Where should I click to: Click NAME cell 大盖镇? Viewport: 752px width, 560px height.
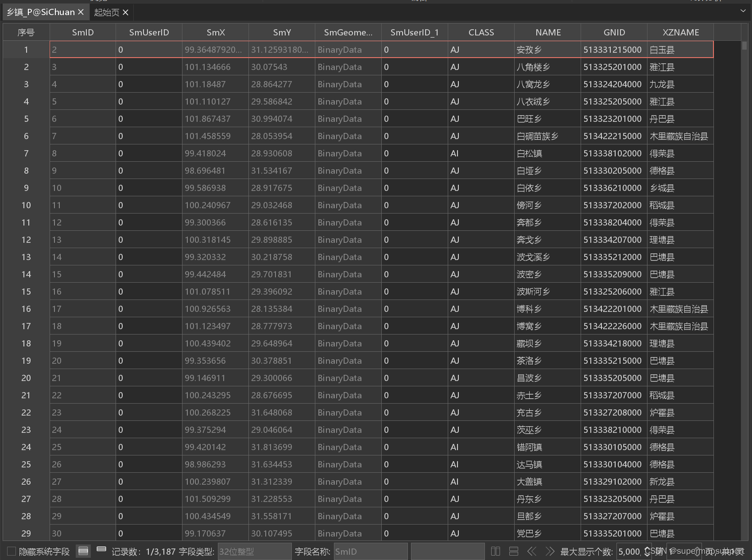click(x=547, y=482)
